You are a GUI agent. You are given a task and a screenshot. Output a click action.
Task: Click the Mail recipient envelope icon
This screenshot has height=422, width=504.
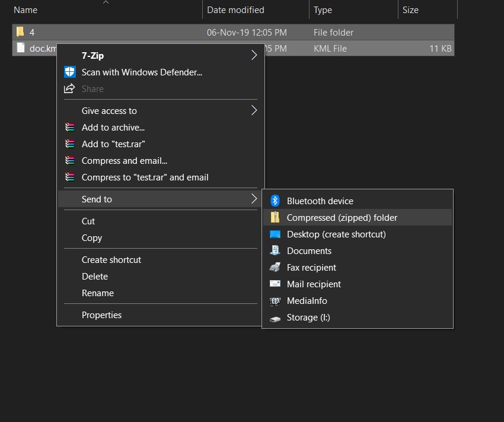pos(275,284)
